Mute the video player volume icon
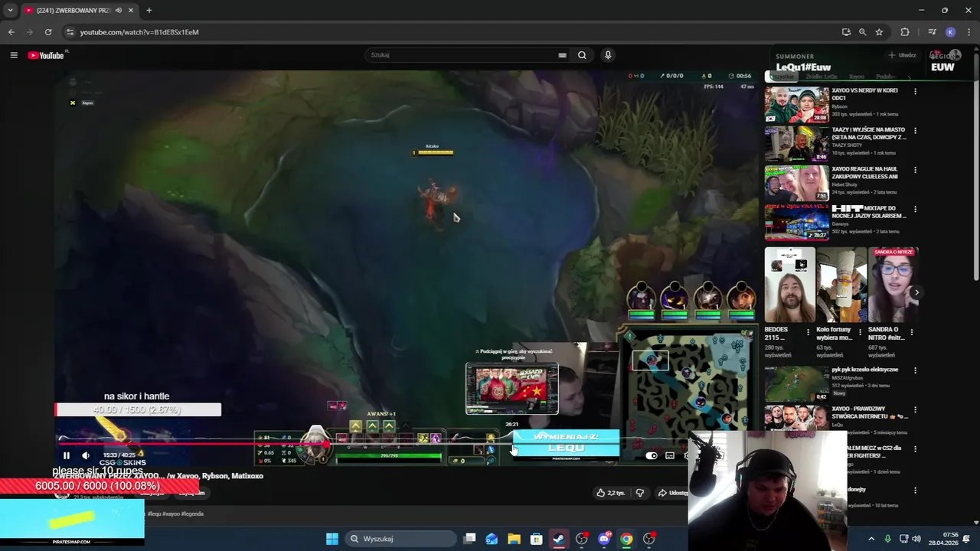This screenshot has height=551, width=980. (86, 455)
